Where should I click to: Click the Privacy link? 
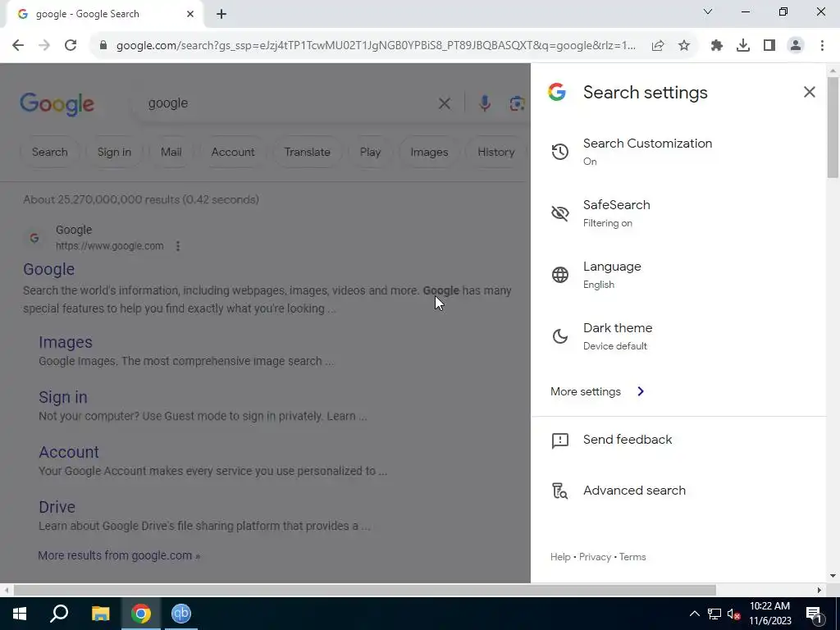(595, 557)
